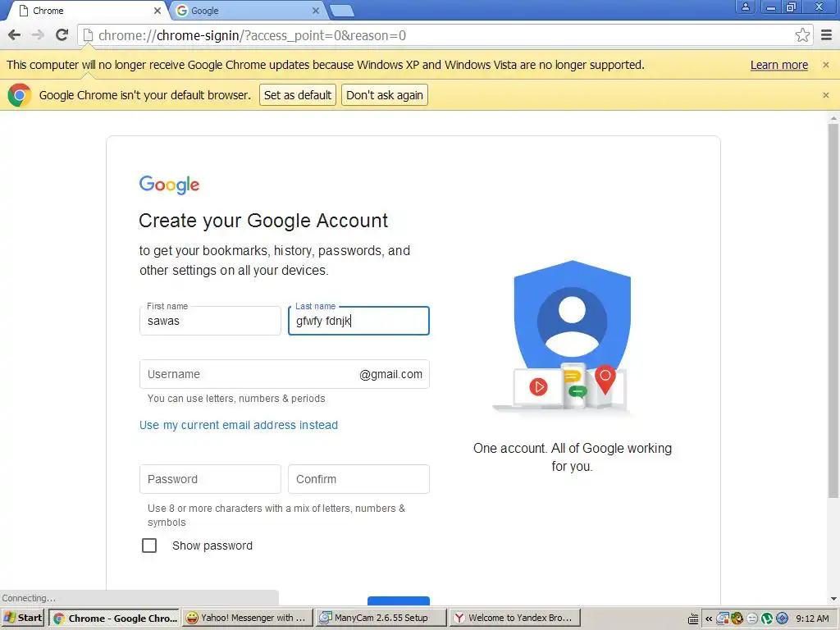840x630 pixels.
Task: Click the scrollbar down arrow
Action: coord(833,599)
